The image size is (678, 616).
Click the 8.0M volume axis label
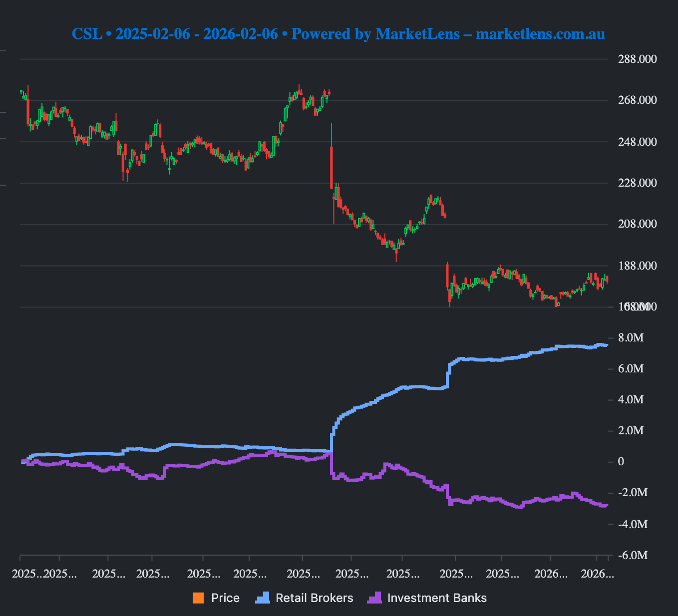pyautogui.click(x=631, y=338)
